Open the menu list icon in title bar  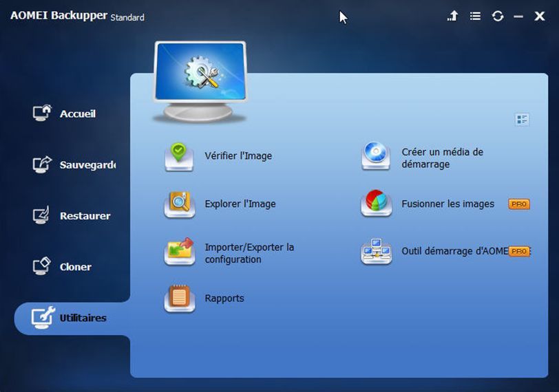pyautogui.click(x=475, y=16)
